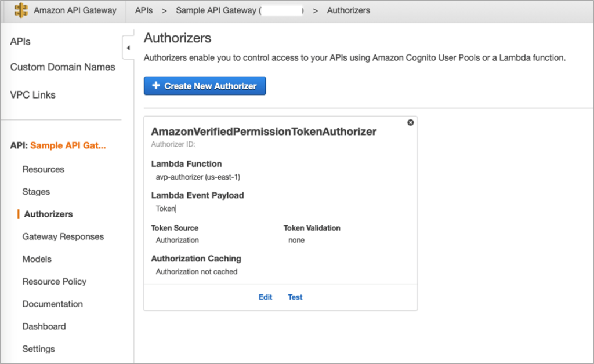Screen dimensions: 594x364
Task: Click the plus icon in Create New Authorizer
Action: pos(155,85)
